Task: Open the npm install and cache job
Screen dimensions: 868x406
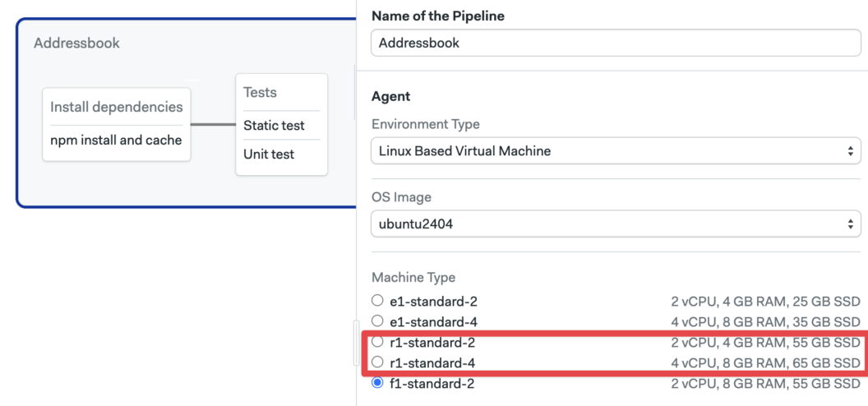Action: (x=116, y=140)
